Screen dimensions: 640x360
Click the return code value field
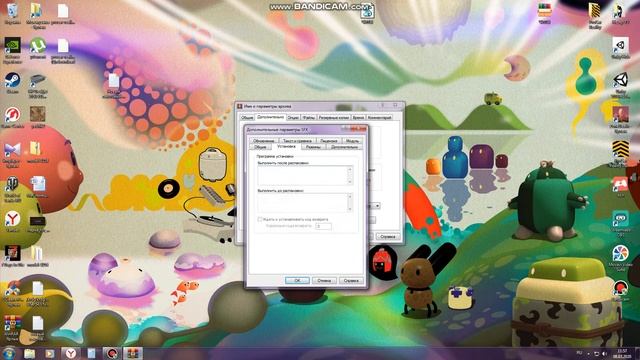323,226
